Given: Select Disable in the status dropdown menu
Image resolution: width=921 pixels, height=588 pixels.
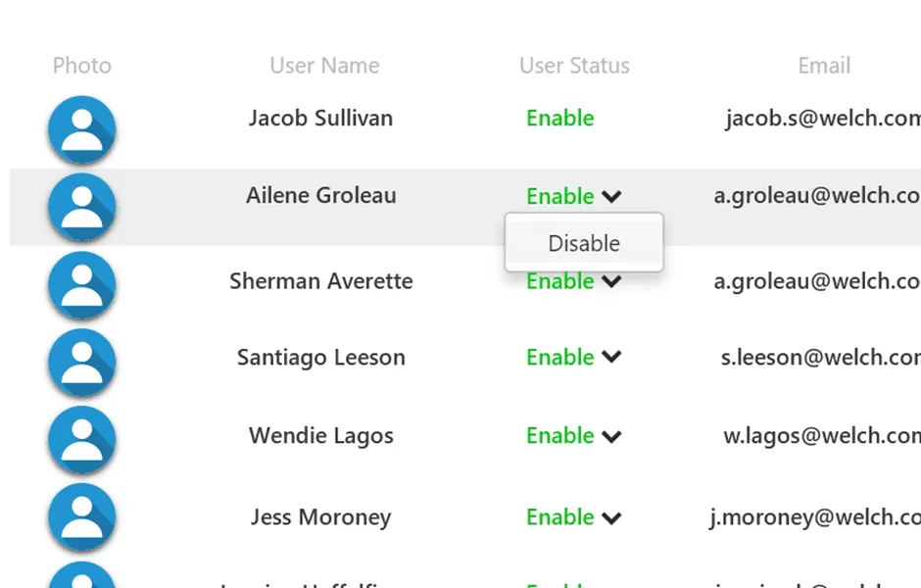Looking at the screenshot, I should click(584, 243).
